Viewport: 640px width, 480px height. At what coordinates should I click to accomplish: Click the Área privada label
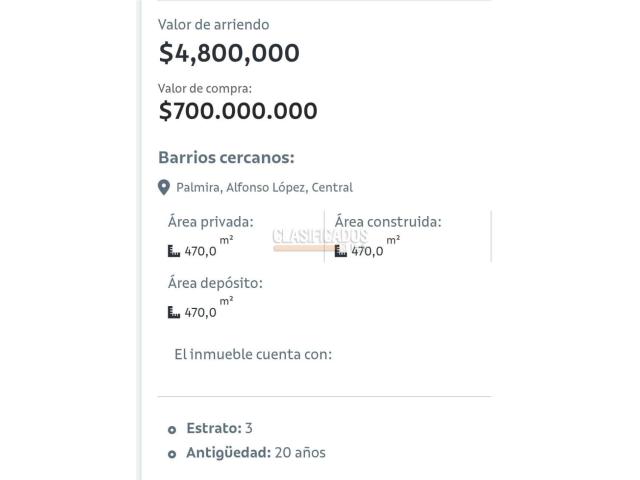click(211, 222)
